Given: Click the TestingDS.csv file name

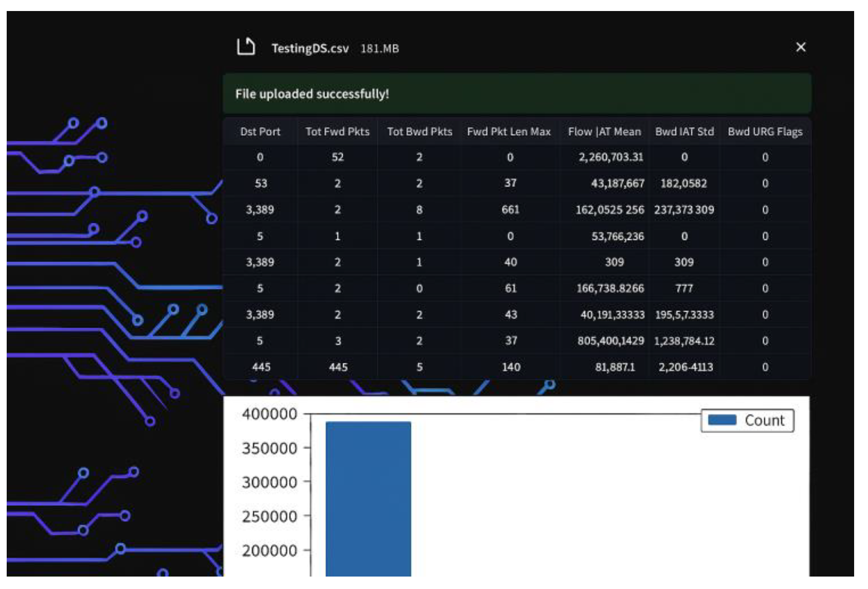Looking at the screenshot, I should [310, 49].
